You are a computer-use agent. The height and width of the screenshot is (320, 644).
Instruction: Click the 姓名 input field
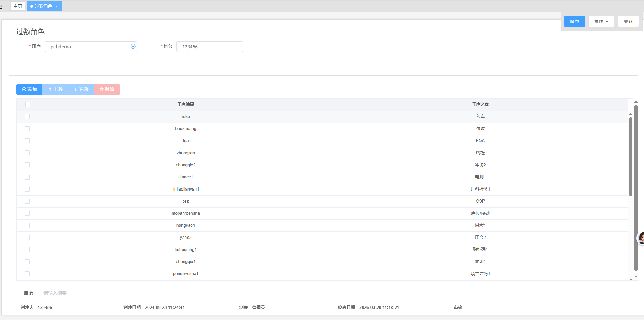point(210,47)
